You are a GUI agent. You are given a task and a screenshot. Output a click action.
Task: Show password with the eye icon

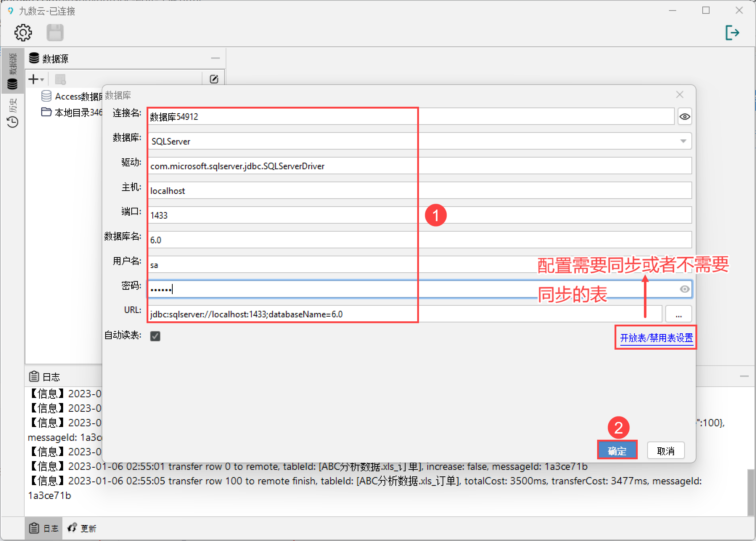[x=684, y=289]
